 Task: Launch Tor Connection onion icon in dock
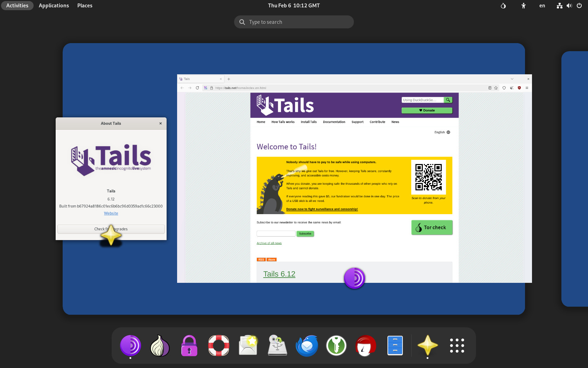point(160,346)
